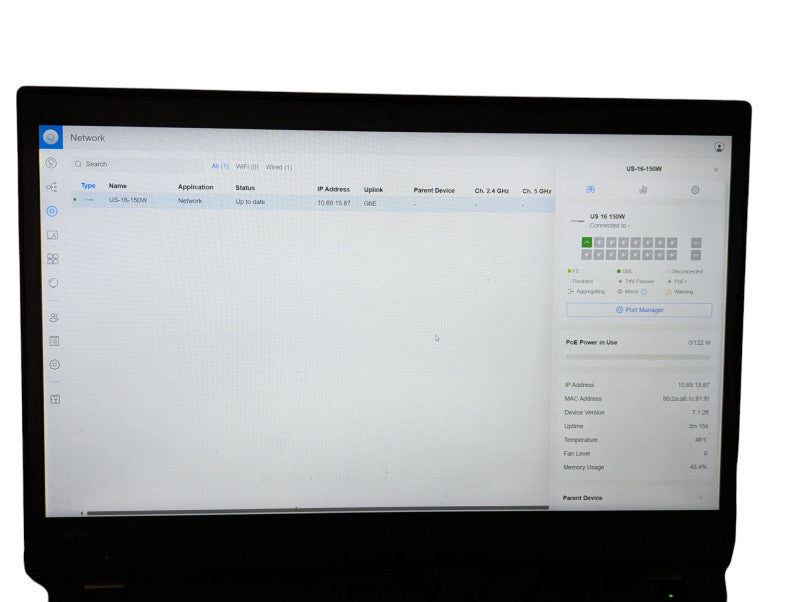Viewport: 800px width, 602px height.
Task: Click the magnifier icon in the search box
Action: click(x=78, y=164)
